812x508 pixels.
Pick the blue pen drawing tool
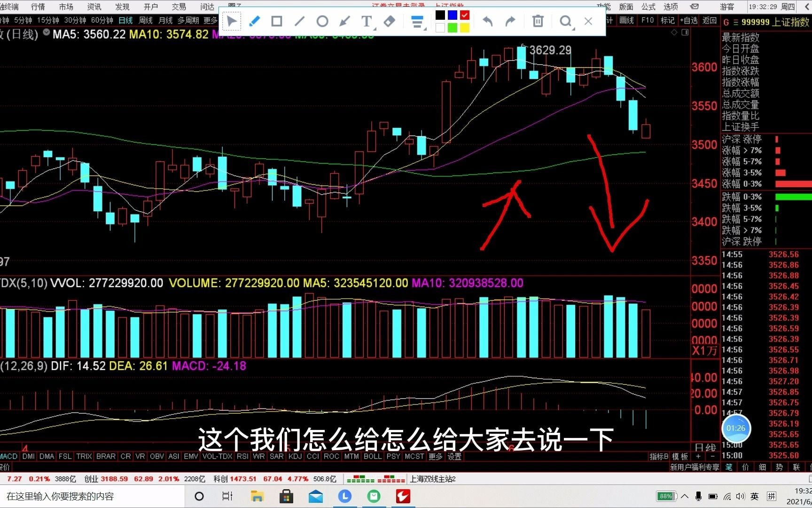click(254, 21)
